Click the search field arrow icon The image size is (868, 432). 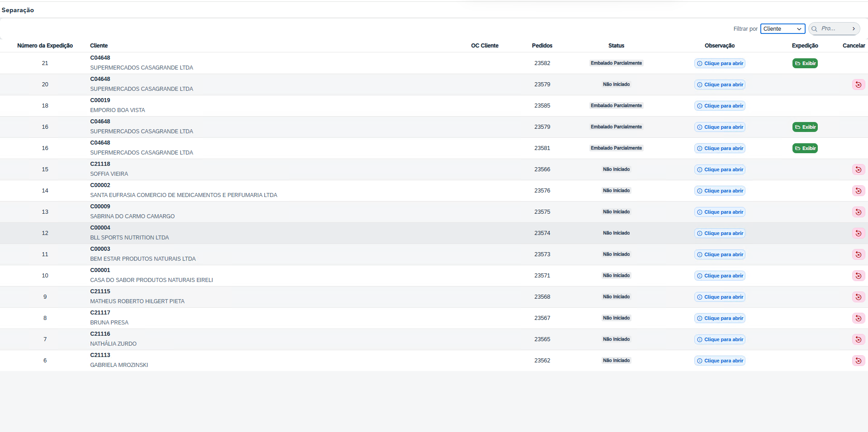pos(854,29)
